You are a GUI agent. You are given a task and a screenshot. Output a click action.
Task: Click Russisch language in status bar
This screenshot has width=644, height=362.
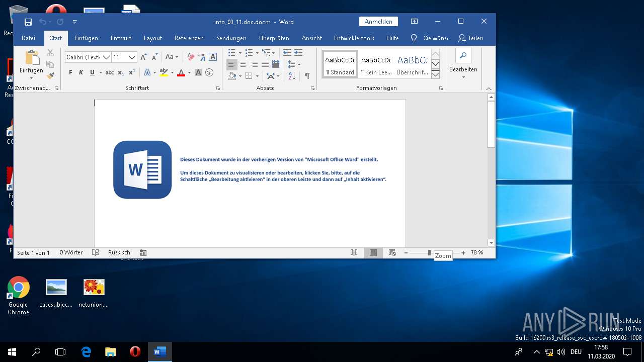pos(119,253)
